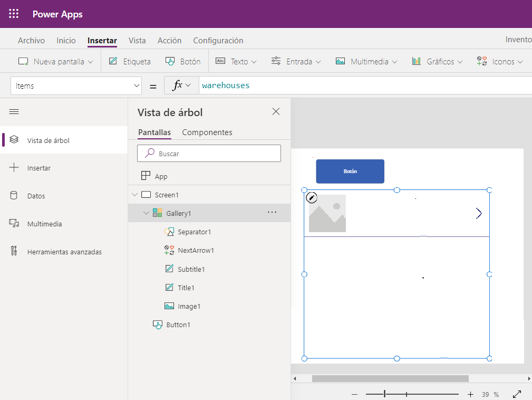Select Separator1 in the tree
532x400 pixels.
tap(209, 232)
